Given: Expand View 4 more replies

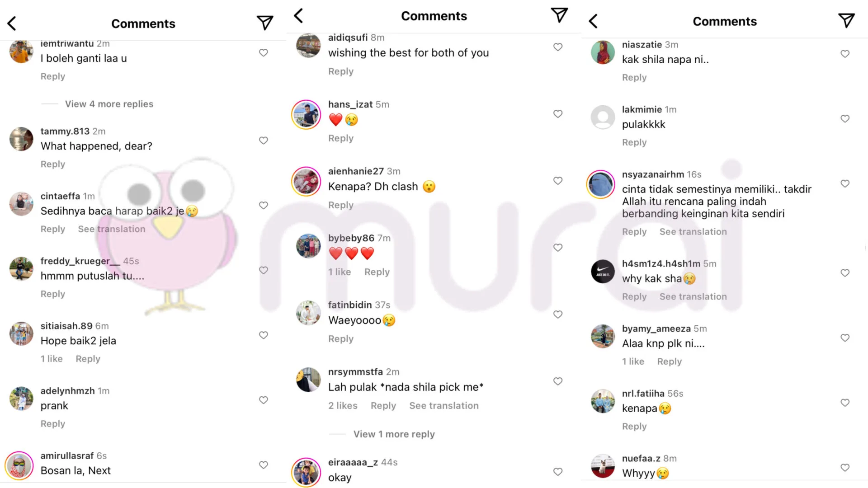Looking at the screenshot, I should pyautogui.click(x=109, y=104).
